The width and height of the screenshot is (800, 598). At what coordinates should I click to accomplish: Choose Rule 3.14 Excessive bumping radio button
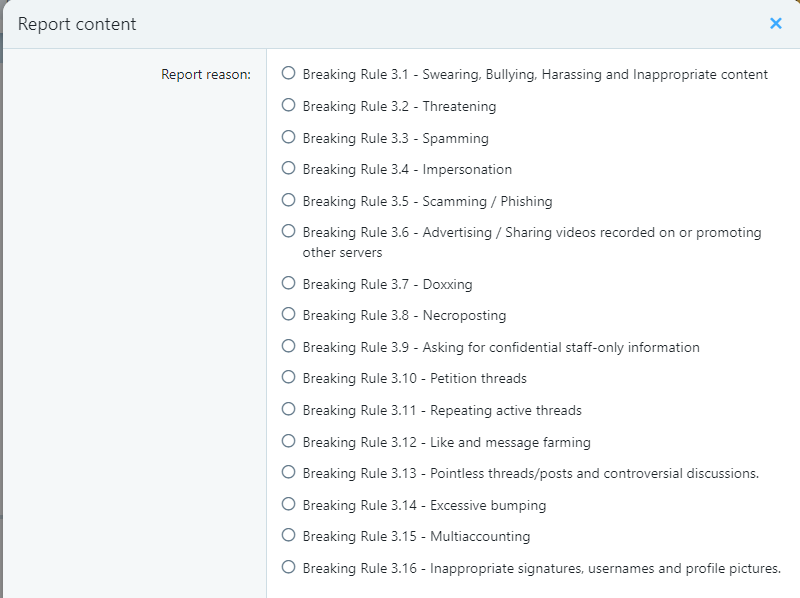(x=288, y=504)
